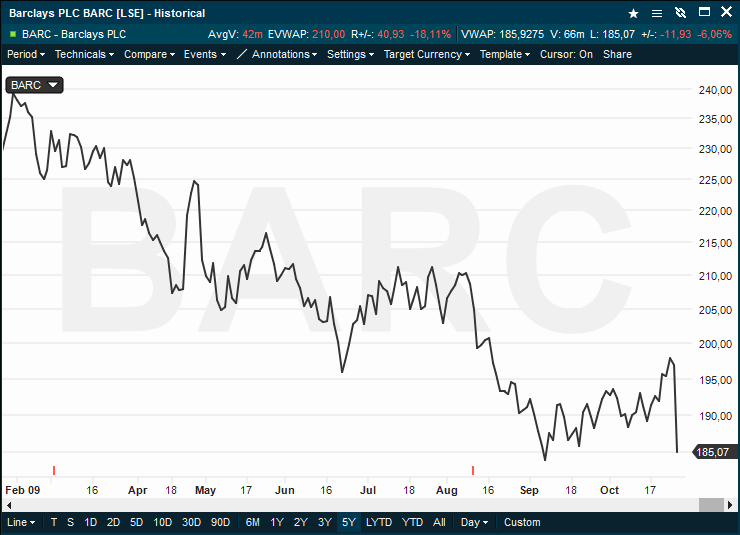The height and width of the screenshot is (535, 740).
Task: Click the window title Barclays PLC BARC [LSE]
Action: coord(76,13)
